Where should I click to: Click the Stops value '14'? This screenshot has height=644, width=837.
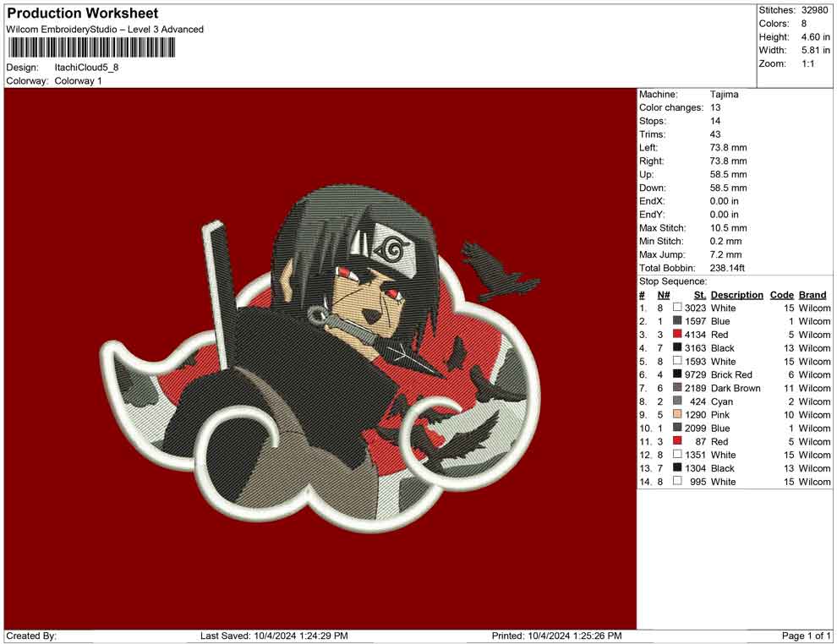tap(715, 121)
